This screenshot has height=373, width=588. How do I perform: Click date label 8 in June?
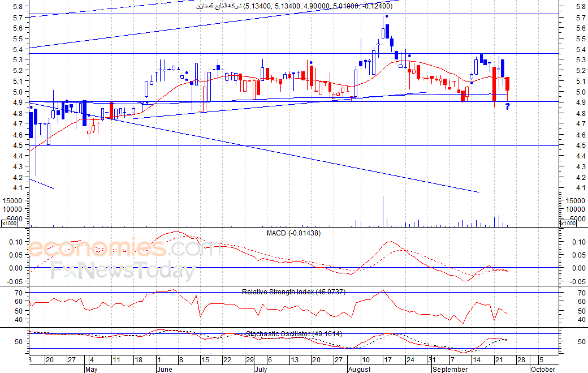181,360
